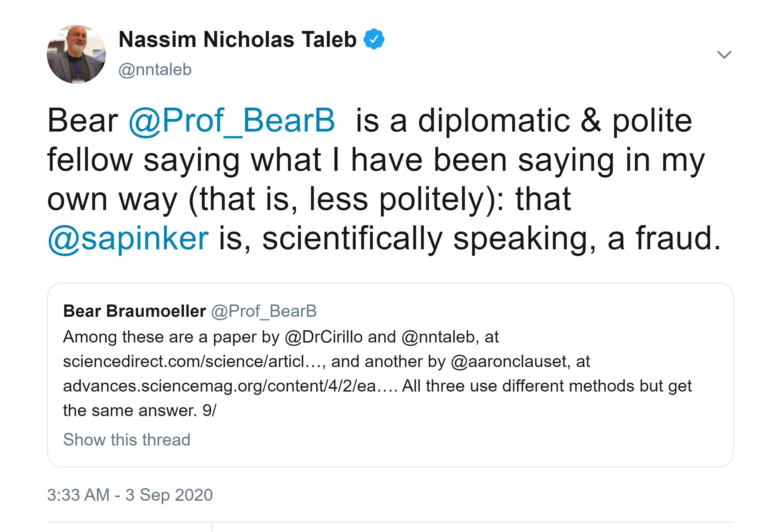Viewport: 782px width, 532px height.
Task: Open the advances.sciencemag.org content link
Action: point(230,386)
